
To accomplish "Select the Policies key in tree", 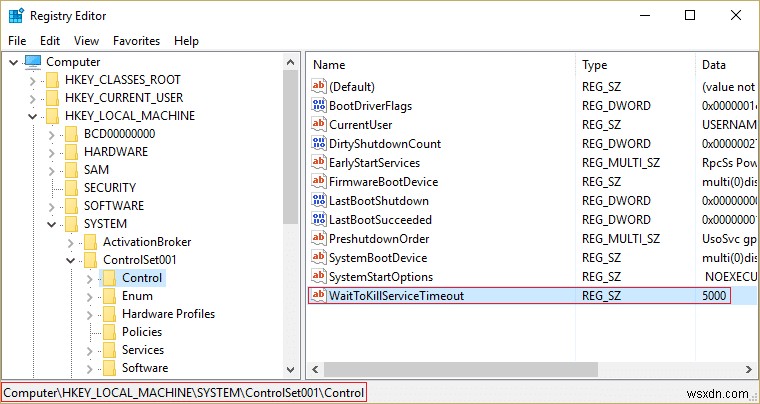I will pyautogui.click(x=142, y=331).
